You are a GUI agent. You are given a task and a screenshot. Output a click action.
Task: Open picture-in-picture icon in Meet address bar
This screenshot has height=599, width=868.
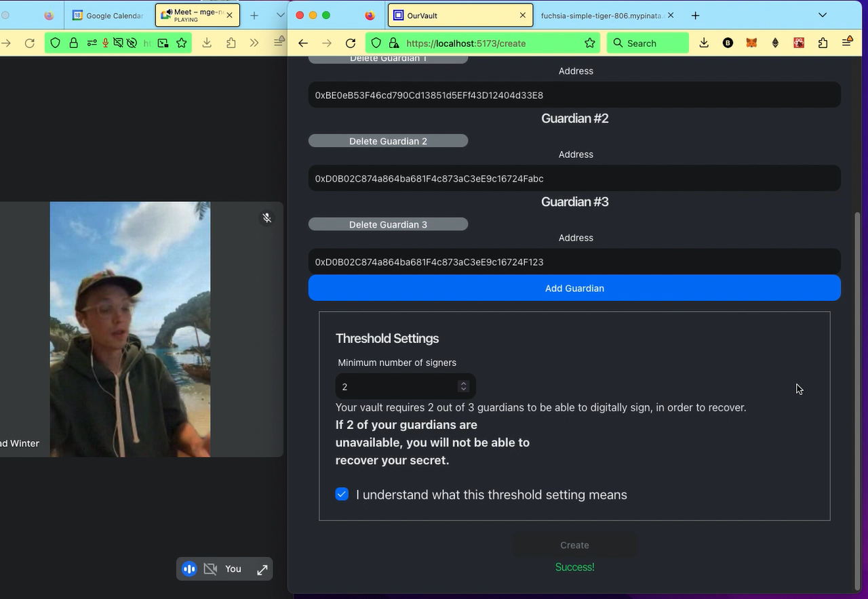click(x=163, y=43)
